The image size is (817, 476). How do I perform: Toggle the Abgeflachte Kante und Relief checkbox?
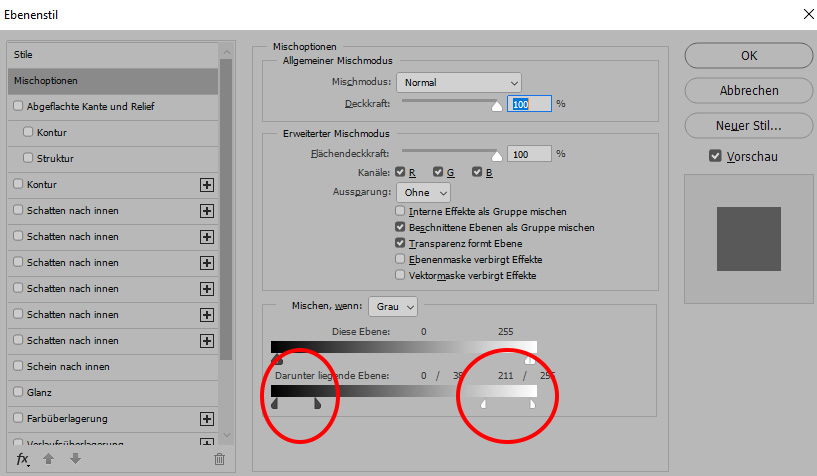[x=17, y=106]
